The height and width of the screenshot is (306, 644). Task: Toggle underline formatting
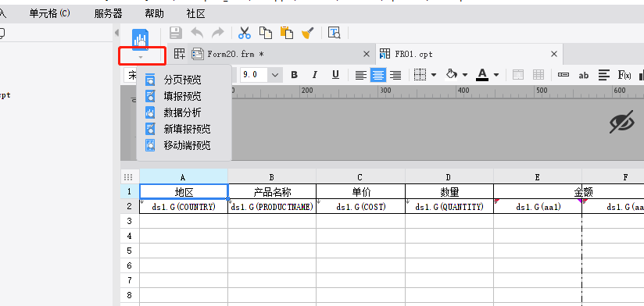point(335,75)
